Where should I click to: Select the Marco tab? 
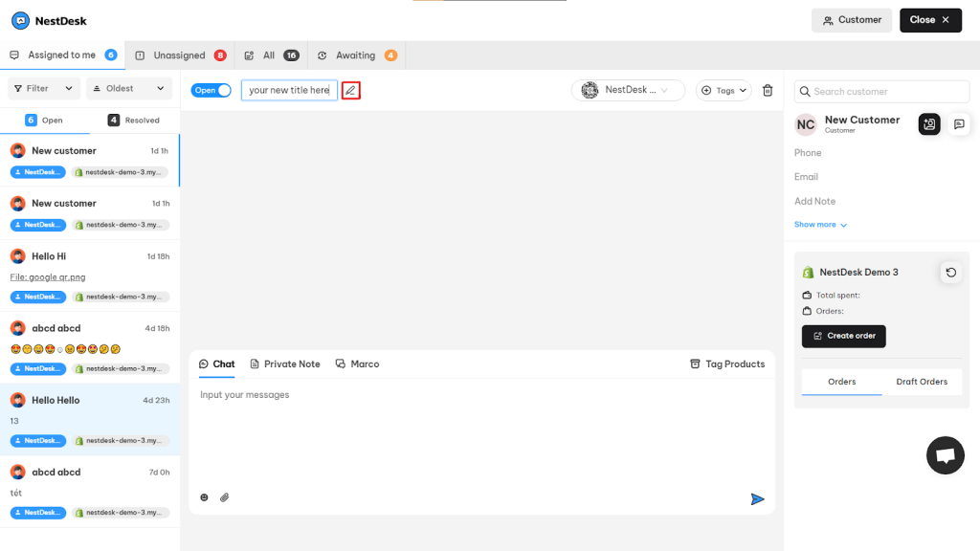pos(358,364)
